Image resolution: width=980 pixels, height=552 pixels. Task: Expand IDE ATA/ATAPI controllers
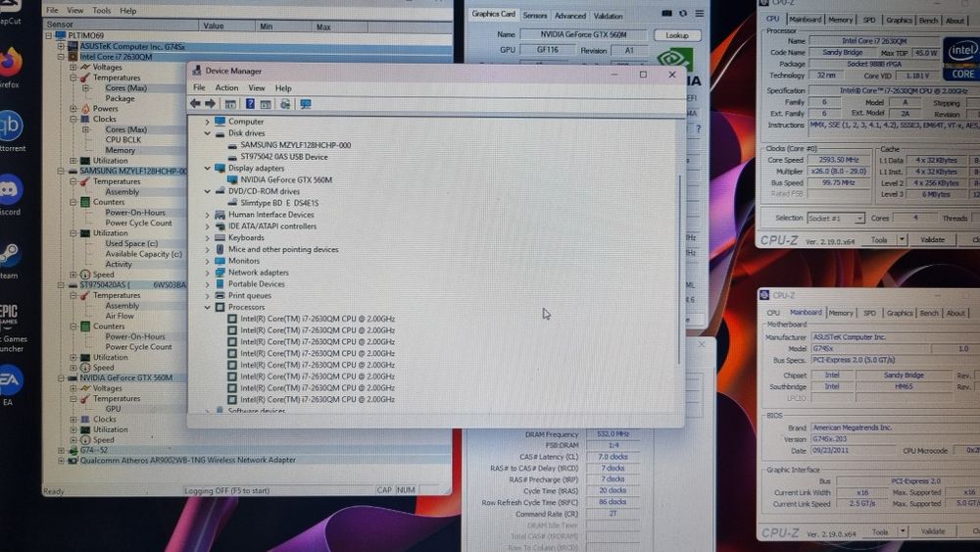tap(208, 226)
